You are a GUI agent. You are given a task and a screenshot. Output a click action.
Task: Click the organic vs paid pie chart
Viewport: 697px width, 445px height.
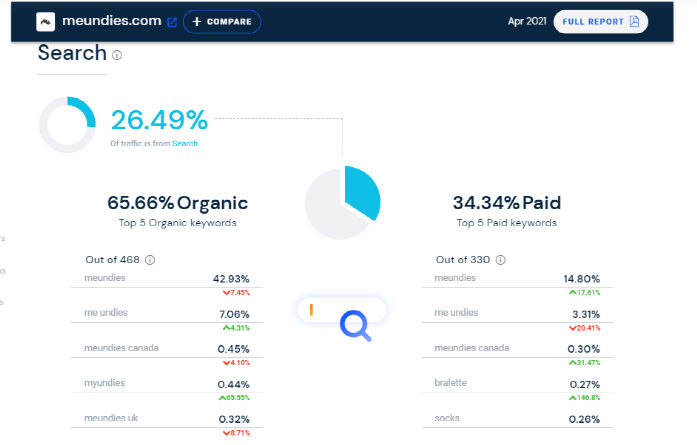tap(342, 203)
